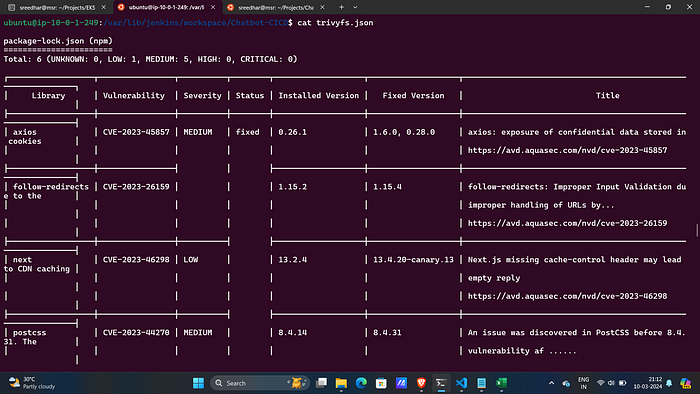
Task: Open Excel from the taskbar
Action: [x=501, y=383]
